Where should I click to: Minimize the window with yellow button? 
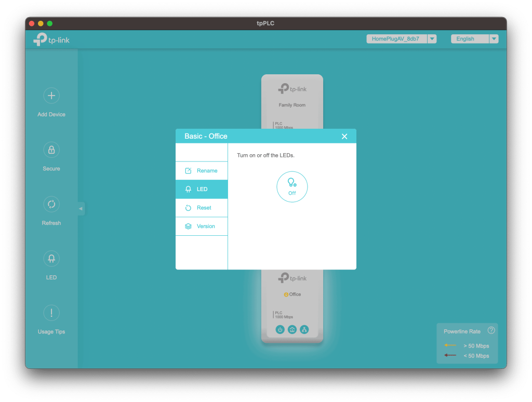point(41,23)
